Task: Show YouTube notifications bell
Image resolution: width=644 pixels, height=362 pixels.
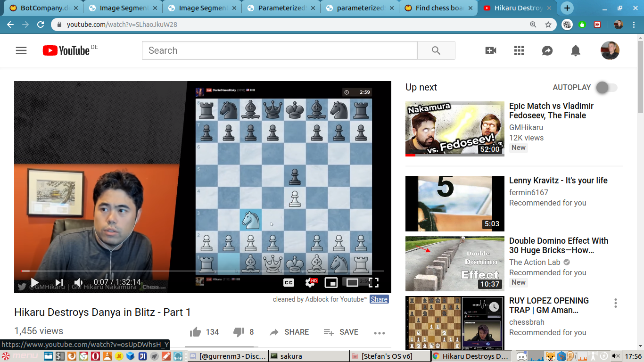Action: pyautogui.click(x=576, y=50)
